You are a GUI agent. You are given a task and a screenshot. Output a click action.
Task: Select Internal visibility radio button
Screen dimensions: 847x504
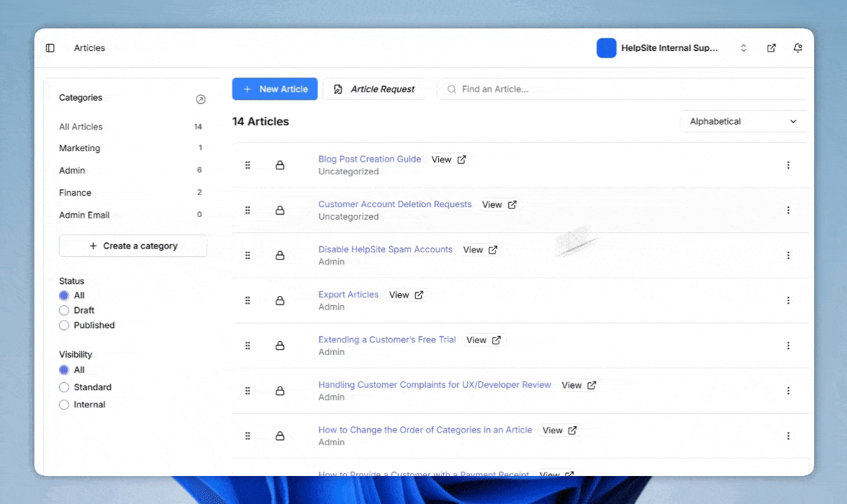coord(64,405)
